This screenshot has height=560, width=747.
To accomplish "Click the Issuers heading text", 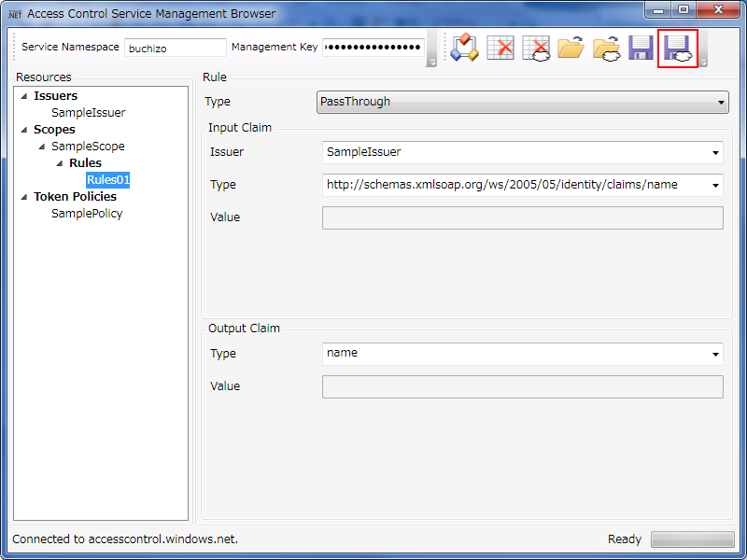I will point(55,96).
